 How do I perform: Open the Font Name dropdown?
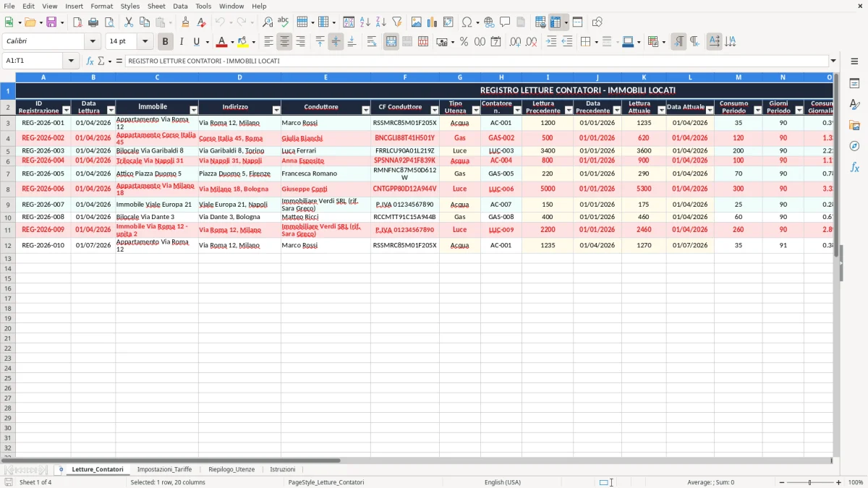click(x=93, y=42)
